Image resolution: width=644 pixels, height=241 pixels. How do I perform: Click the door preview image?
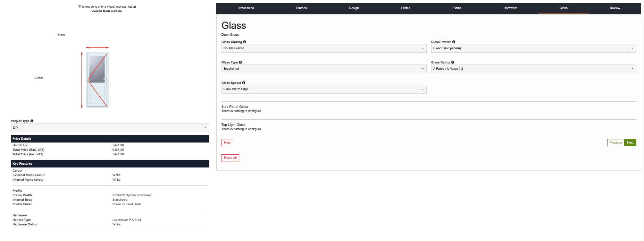(x=97, y=80)
